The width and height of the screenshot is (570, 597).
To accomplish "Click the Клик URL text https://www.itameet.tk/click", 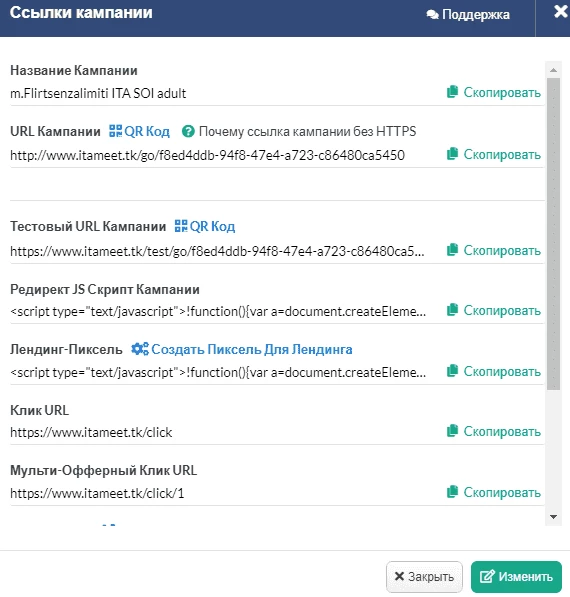I will point(91,432).
